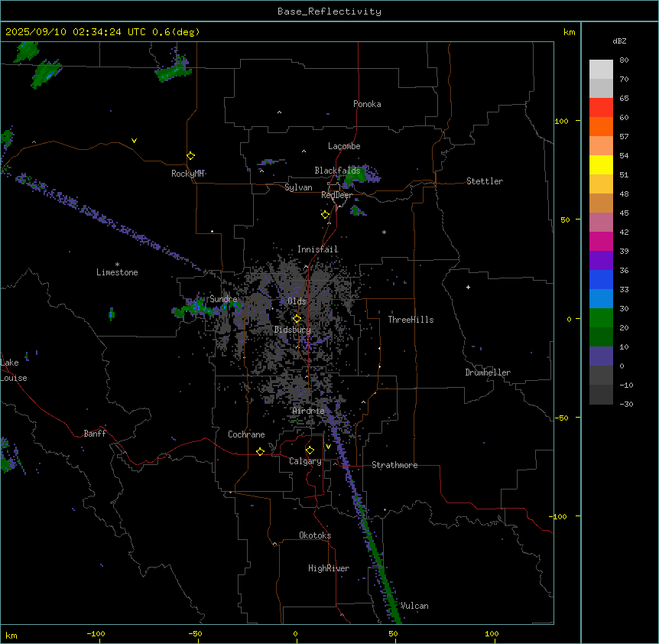Click the Lacombe city label
659x644 pixels.
344,146
